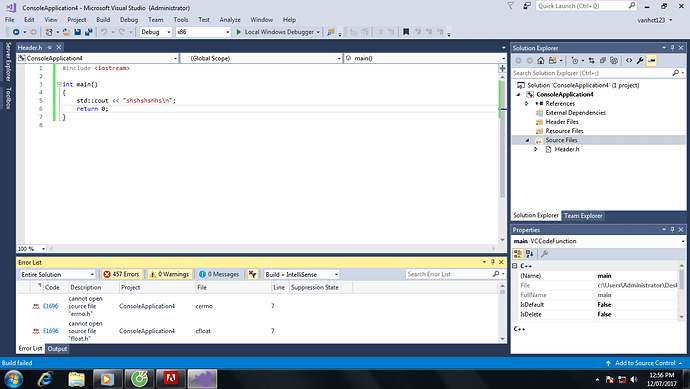
Task: Start the Local Windows Debugger
Action: click(x=275, y=32)
